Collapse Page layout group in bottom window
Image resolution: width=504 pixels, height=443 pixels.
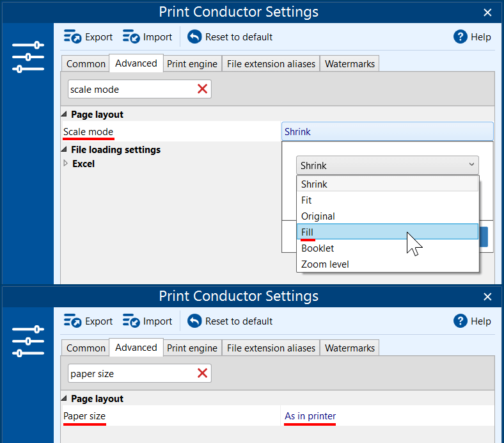[65, 398]
